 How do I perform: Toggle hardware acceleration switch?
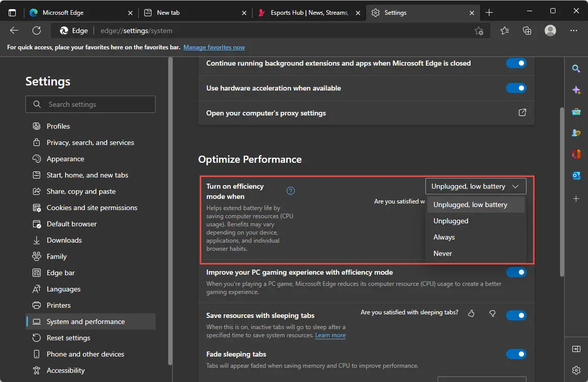pos(516,88)
